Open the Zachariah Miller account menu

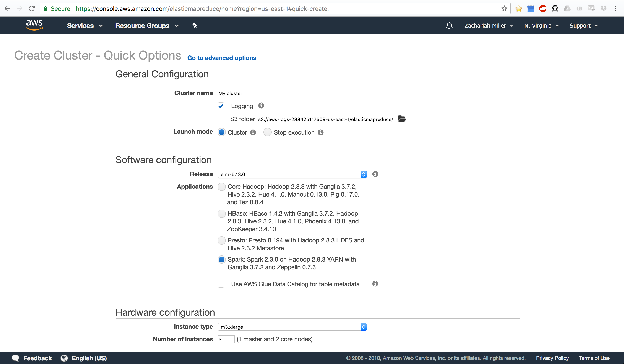(x=489, y=26)
